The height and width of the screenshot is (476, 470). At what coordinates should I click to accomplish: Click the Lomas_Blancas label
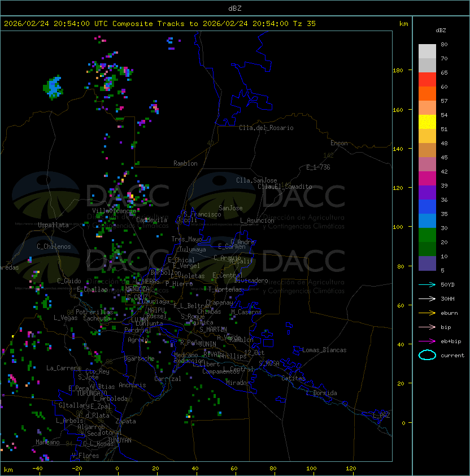pyautogui.click(x=324, y=350)
